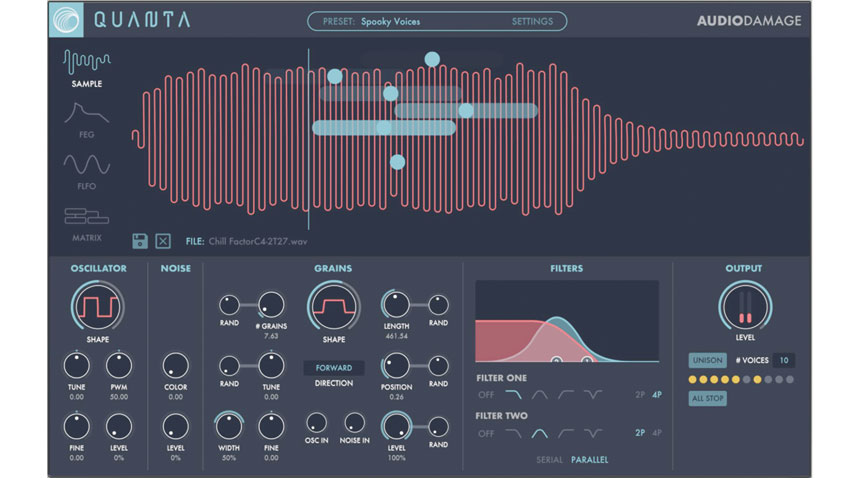
Task: Set Filter Two to 4P slope
Action: tap(657, 433)
